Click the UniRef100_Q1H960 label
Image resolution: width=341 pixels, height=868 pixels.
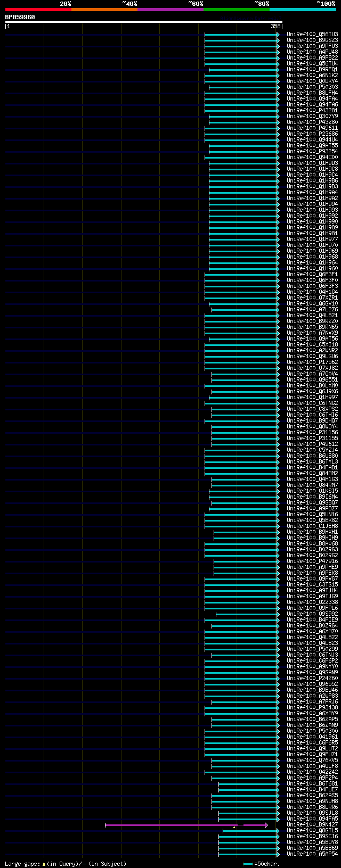tap(312, 268)
